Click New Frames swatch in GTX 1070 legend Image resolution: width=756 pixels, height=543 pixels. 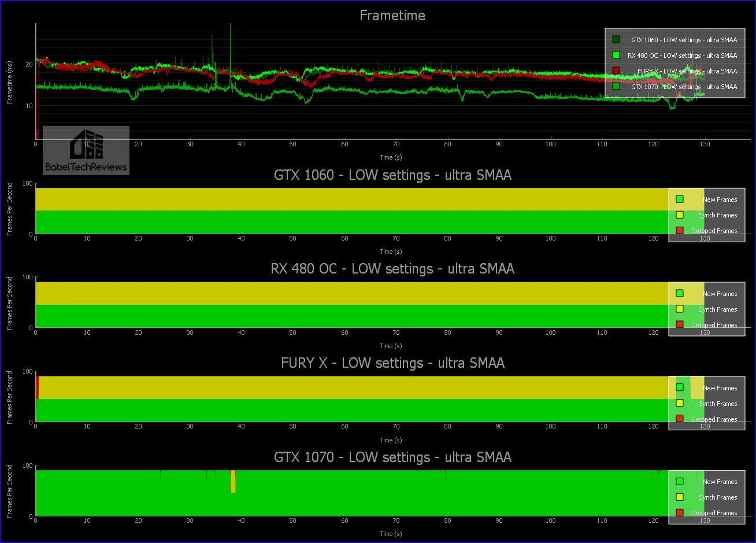click(x=680, y=482)
